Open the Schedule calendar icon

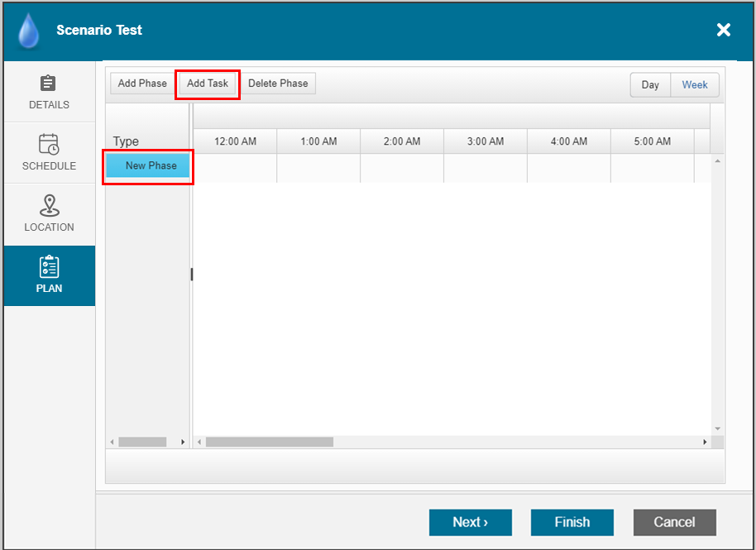click(x=49, y=144)
